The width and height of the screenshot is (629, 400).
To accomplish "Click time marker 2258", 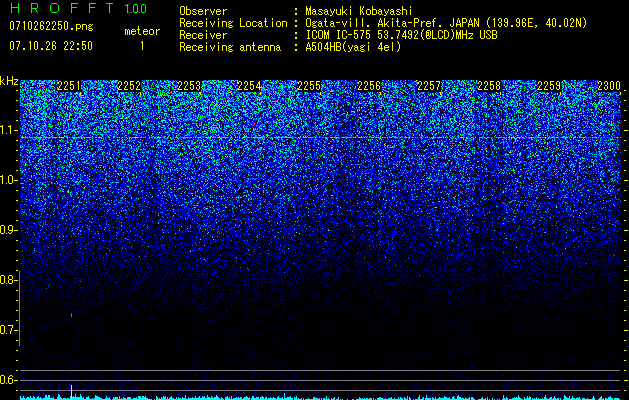I will pos(489,86).
